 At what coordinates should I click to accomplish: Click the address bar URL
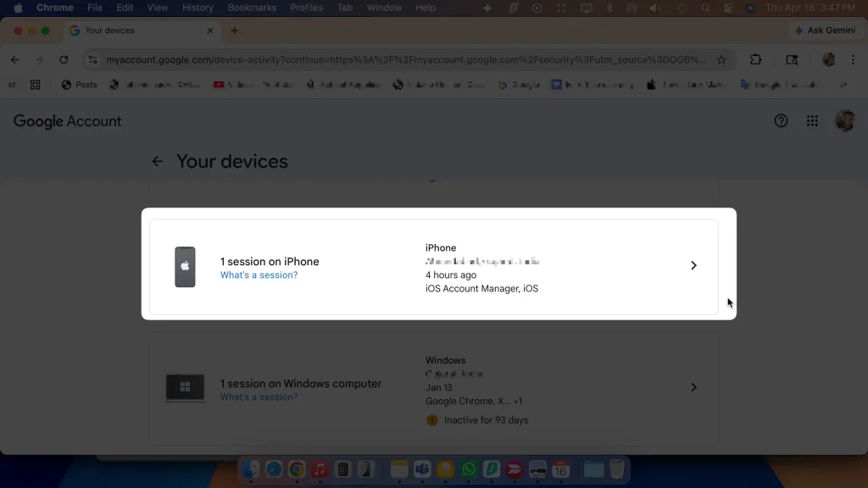click(x=406, y=60)
